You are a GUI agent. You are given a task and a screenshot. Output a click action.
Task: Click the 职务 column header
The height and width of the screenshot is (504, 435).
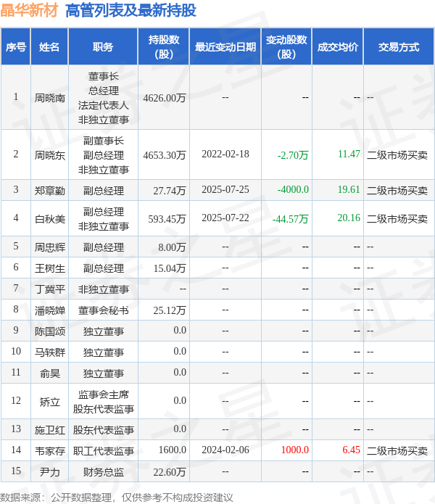[x=103, y=47]
